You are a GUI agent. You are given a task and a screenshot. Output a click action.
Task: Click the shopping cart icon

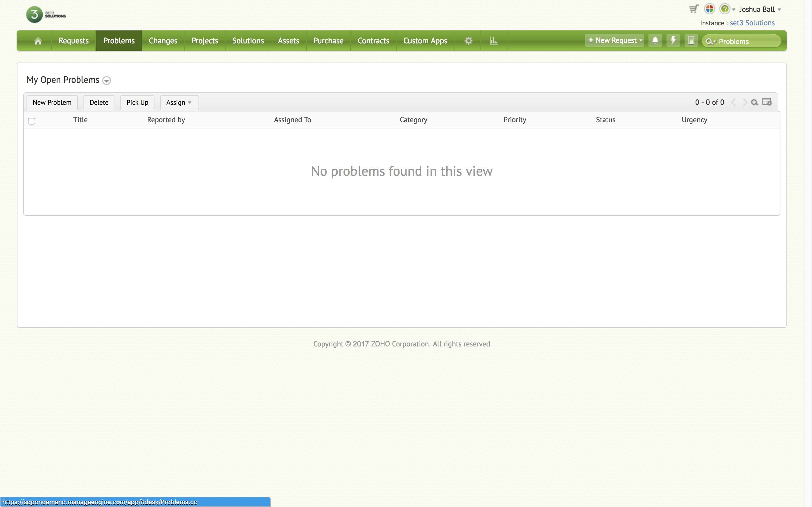694,9
